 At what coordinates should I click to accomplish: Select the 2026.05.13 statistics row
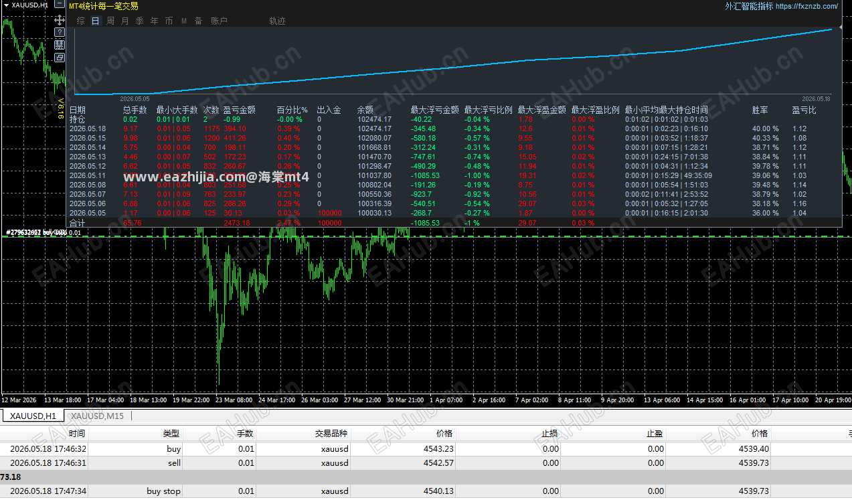pos(454,157)
